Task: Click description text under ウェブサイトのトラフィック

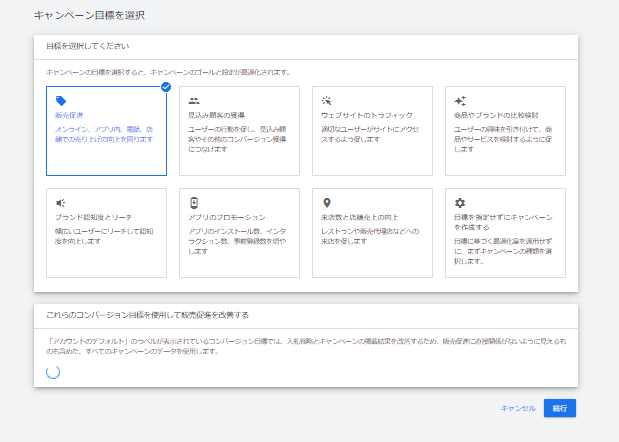Action: [370, 134]
